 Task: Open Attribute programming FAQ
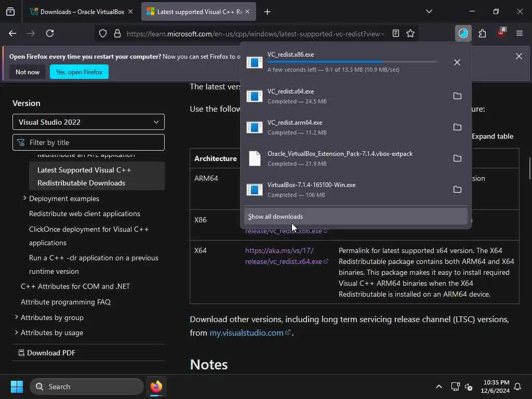pos(65,302)
